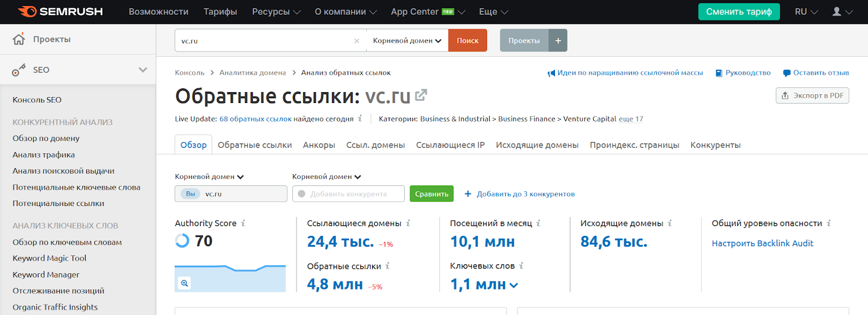Switch to the Ссыл. домены tab
The image size is (868, 315).
tap(376, 145)
